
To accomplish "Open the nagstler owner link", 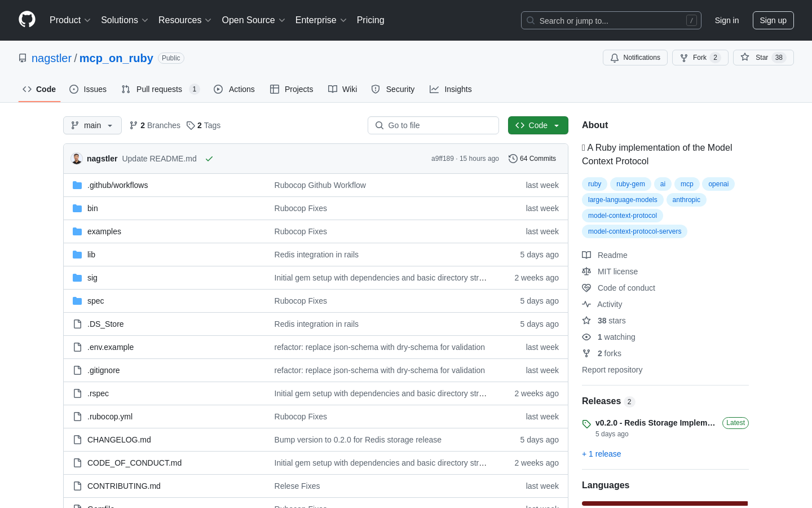I will (51, 58).
